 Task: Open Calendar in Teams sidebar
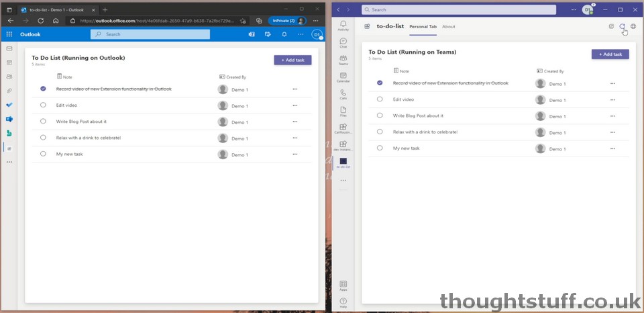[x=343, y=78]
